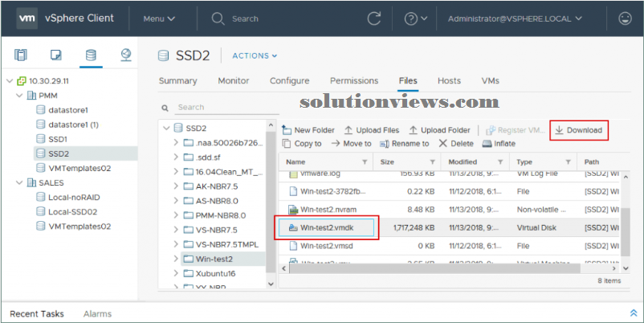Image resolution: width=644 pixels, height=323 pixels.
Task: Click the search magnifier icon in the header
Action: (218, 18)
